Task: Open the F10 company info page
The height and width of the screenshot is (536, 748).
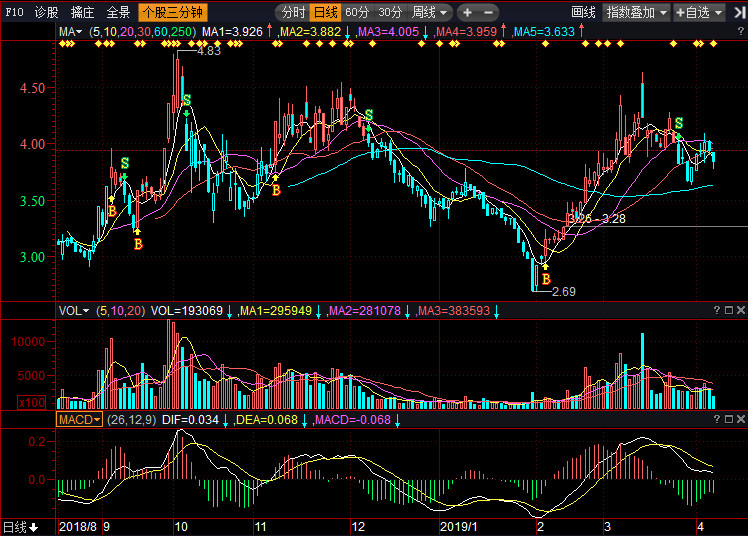Action: (x=14, y=12)
